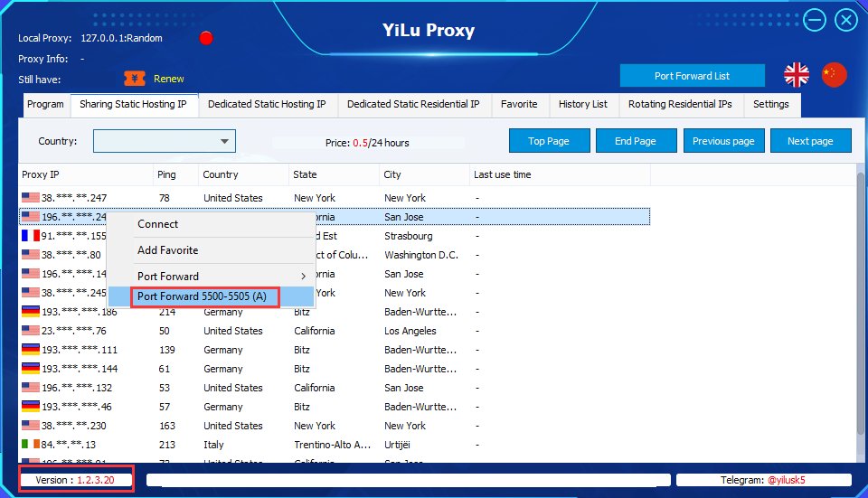This screenshot has width=868, height=498.
Task: Click the empty status bar field
Action: tap(409, 480)
